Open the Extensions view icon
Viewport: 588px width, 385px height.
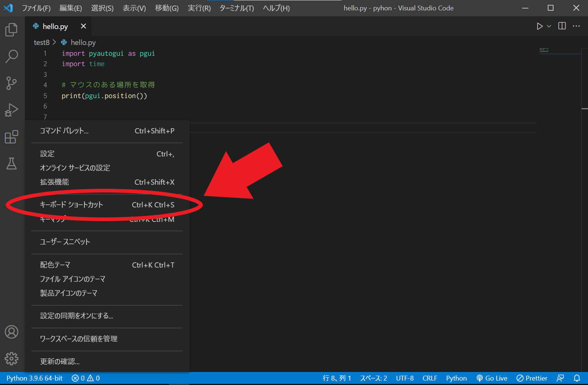12,137
